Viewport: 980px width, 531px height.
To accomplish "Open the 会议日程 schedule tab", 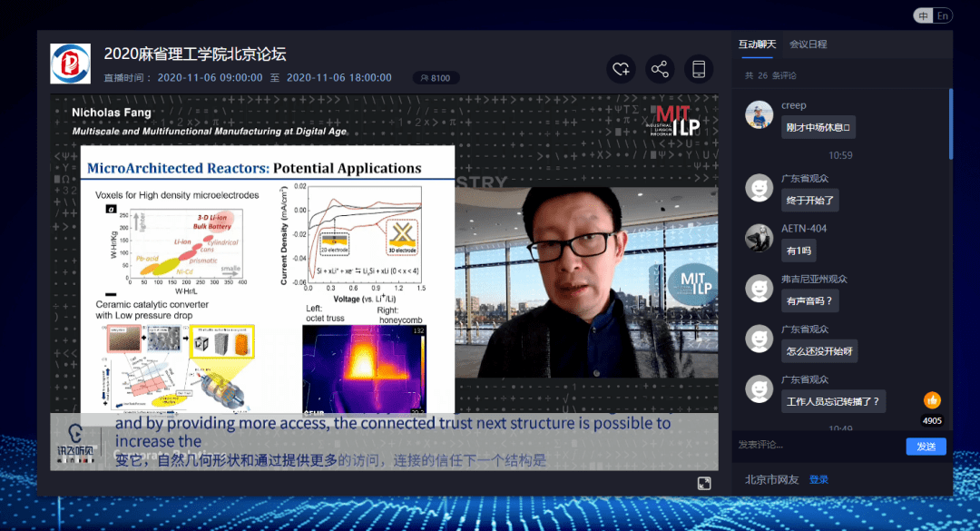I will click(x=808, y=44).
